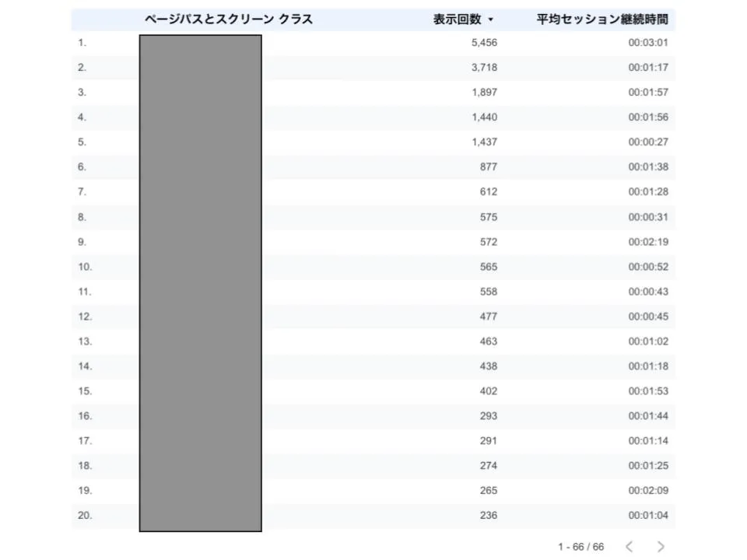Select the pagination text 1 - 66 / 66

tap(580, 547)
